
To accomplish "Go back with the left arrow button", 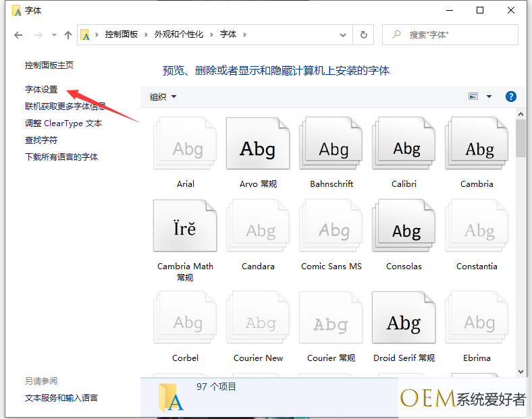I will pyautogui.click(x=18, y=34).
